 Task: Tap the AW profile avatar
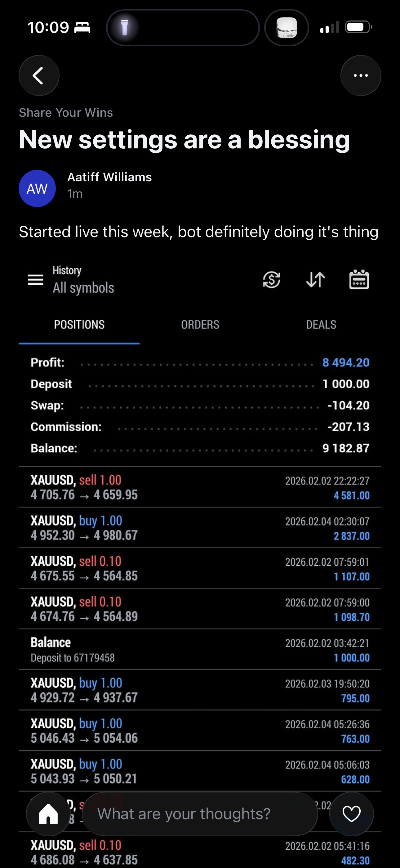[37, 188]
